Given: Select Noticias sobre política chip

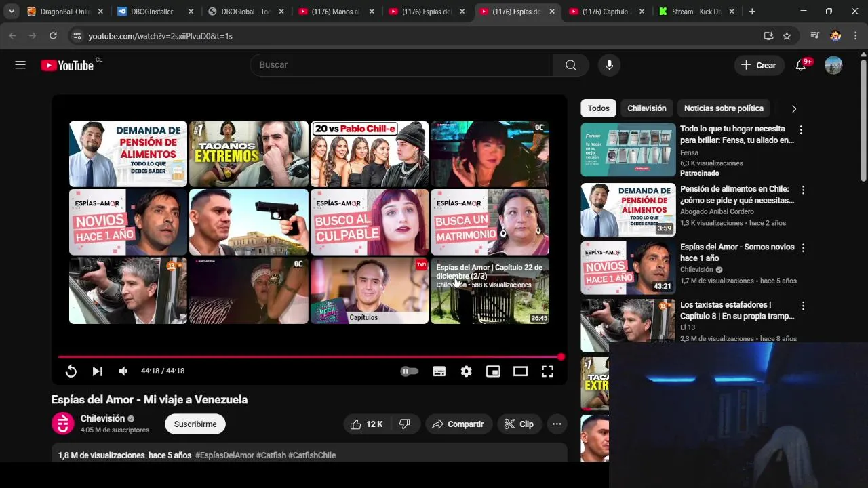Looking at the screenshot, I should click(724, 108).
